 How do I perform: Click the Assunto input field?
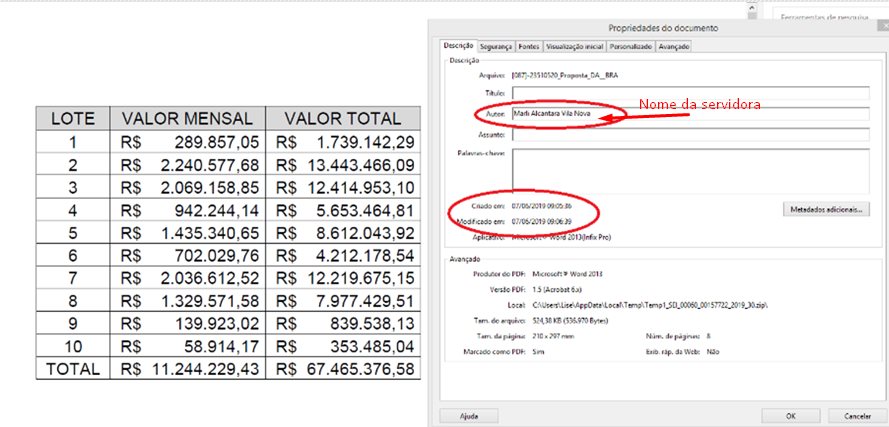coord(689,135)
